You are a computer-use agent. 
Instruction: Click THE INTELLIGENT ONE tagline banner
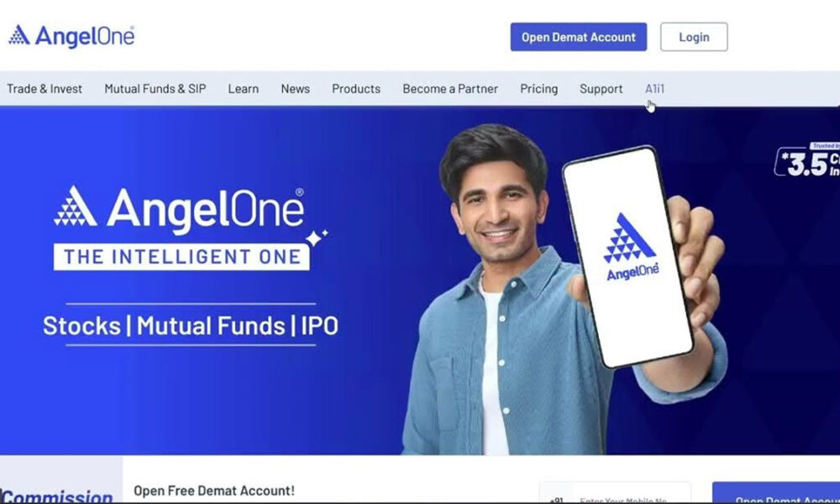[181, 256]
